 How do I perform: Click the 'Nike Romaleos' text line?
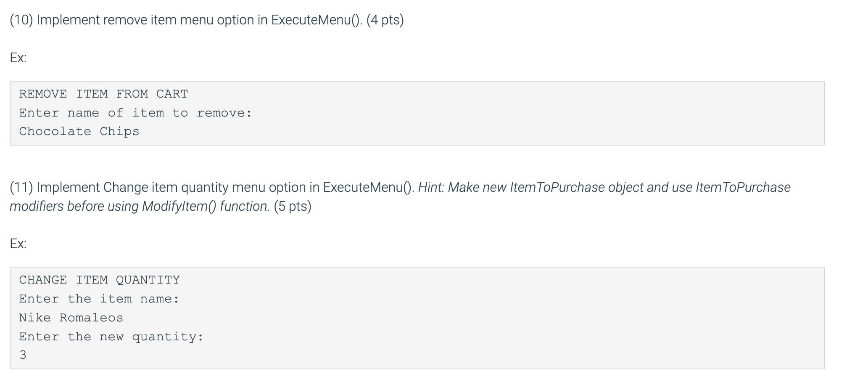pos(71,318)
